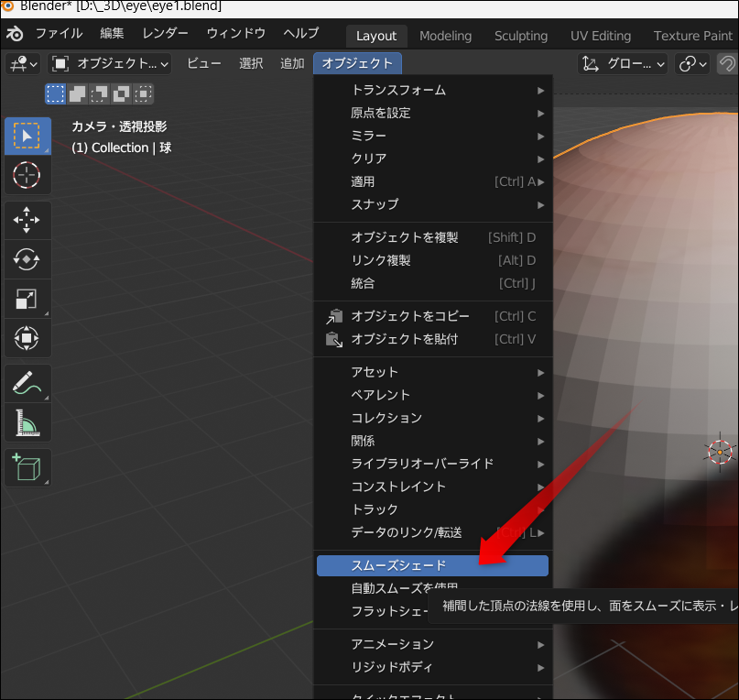The height and width of the screenshot is (700, 739).
Task: Open the ウィンドウ menu
Action: tap(235, 34)
